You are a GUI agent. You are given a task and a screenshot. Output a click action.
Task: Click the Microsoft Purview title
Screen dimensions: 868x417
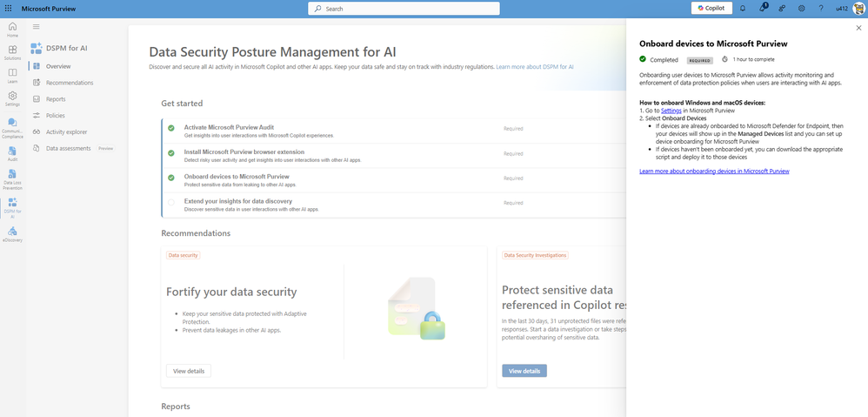click(49, 9)
